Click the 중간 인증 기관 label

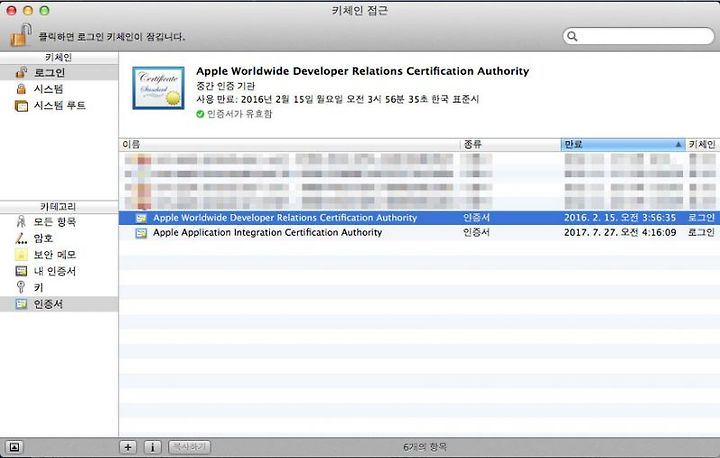coord(225,86)
